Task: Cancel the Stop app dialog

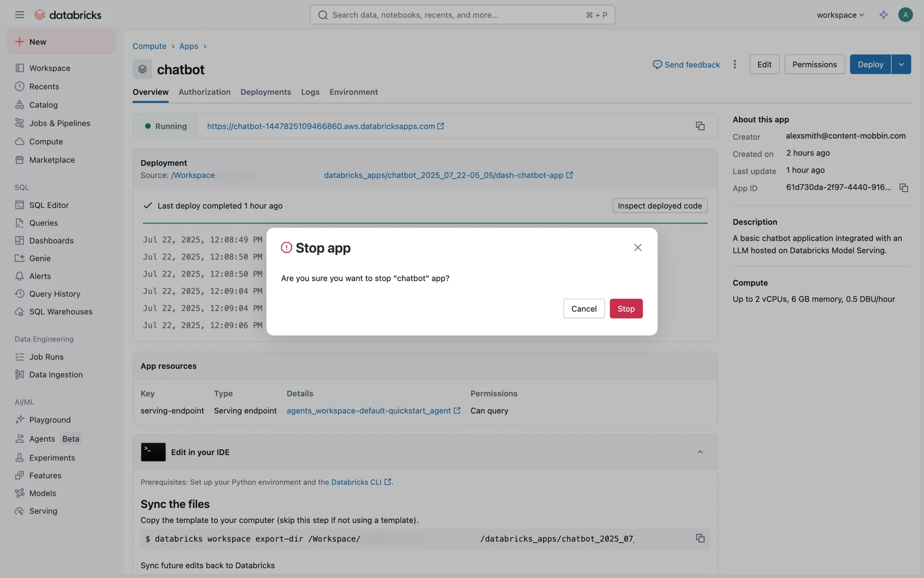Action: coord(583,309)
